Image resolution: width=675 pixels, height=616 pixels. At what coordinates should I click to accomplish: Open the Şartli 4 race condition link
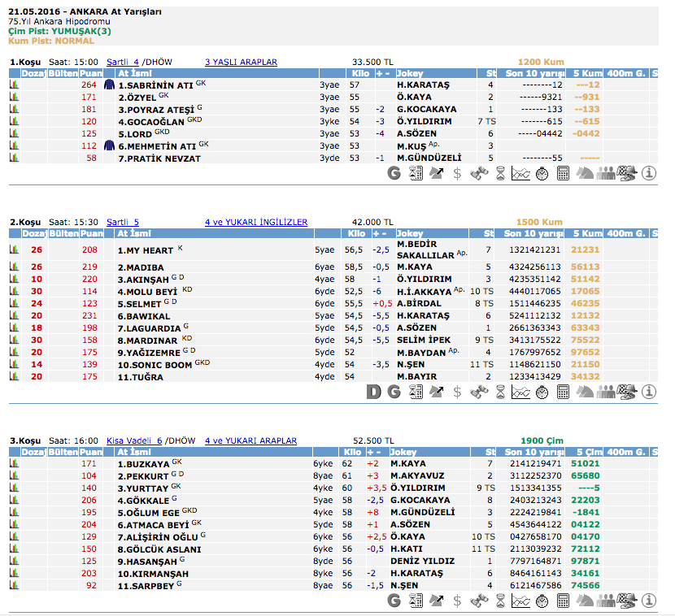pos(123,62)
